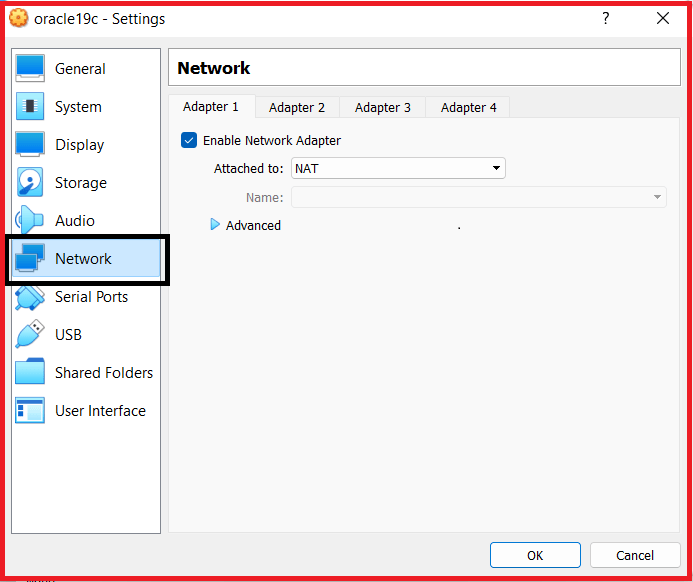Click the Display screen icon
693x582 pixels.
coord(30,144)
